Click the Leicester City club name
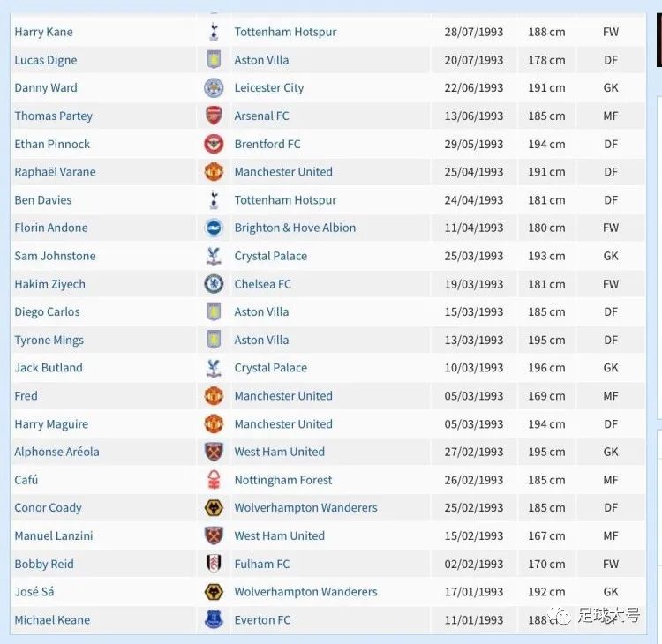 [x=268, y=88]
